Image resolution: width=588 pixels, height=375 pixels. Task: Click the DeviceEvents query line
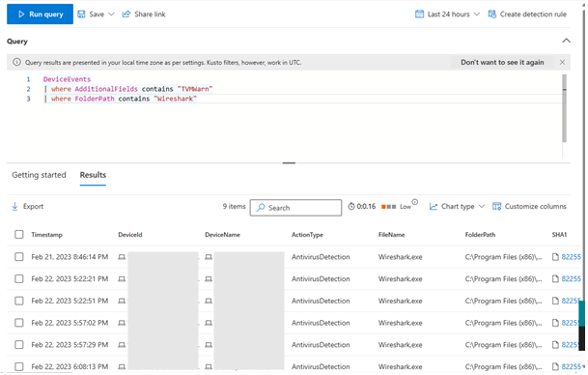coord(67,79)
